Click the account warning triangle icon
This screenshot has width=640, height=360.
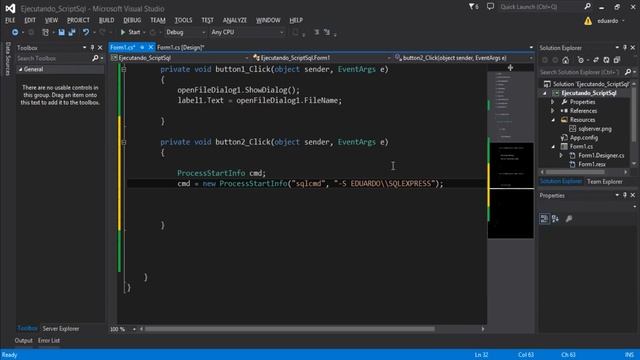(588, 21)
